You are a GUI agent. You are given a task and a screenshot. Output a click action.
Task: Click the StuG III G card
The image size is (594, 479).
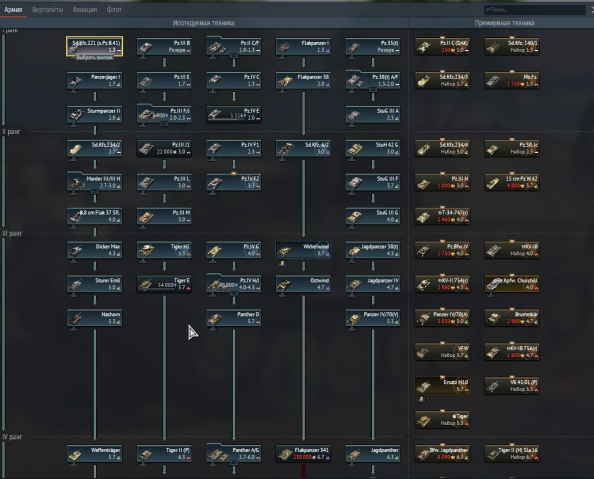[373, 216]
